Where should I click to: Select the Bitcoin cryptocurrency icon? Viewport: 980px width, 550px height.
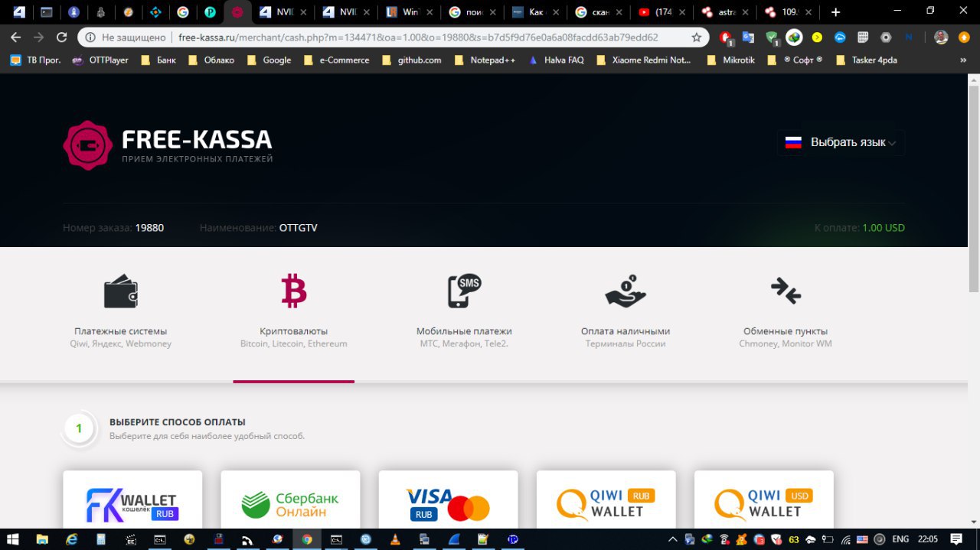[294, 291]
